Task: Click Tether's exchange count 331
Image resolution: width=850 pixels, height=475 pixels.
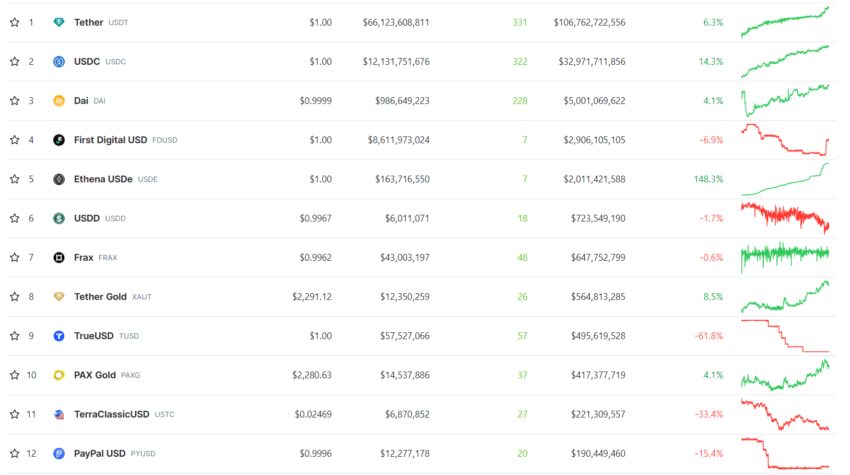Action: tap(519, 22)
